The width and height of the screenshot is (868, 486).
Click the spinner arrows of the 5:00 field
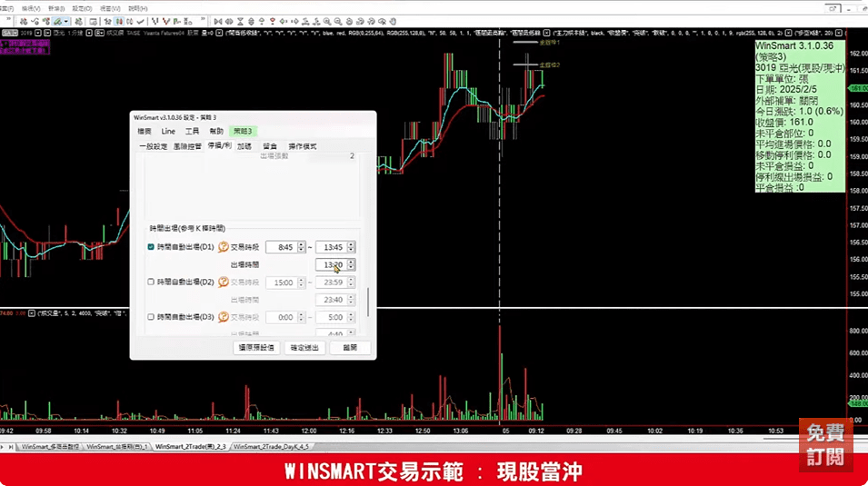(351, 317)
